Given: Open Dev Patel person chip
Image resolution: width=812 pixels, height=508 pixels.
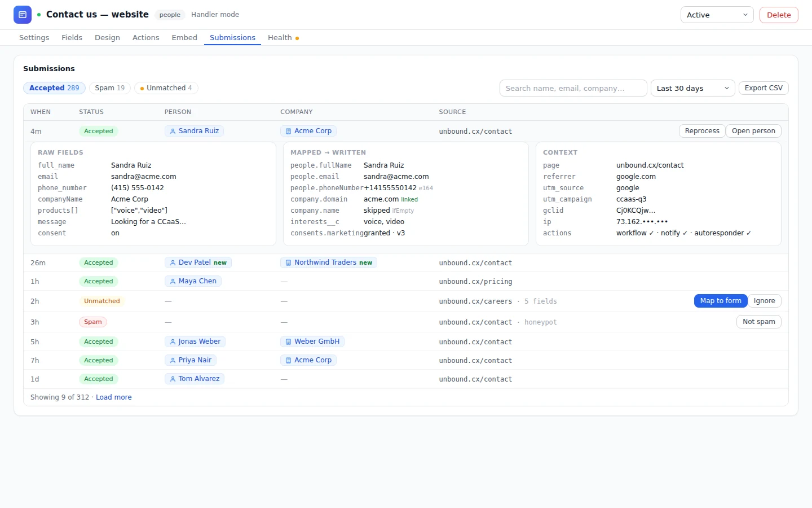Looking at the screenshot, I should pyautogui.click(x=198, y=262).
